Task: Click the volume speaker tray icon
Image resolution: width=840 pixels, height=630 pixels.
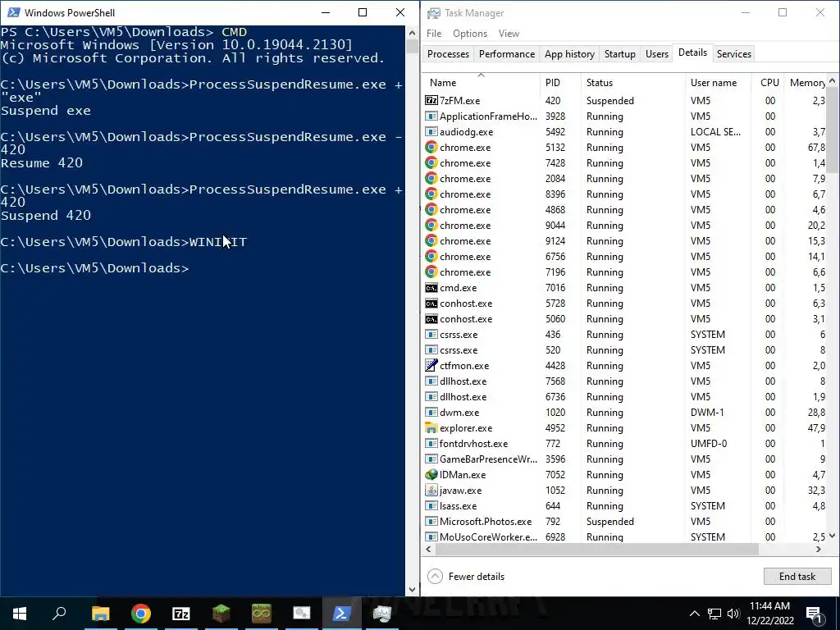Action: point(733,614)
